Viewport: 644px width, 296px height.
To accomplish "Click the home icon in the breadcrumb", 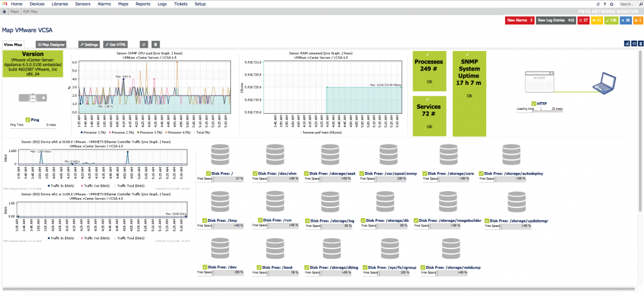I will 4,11.
